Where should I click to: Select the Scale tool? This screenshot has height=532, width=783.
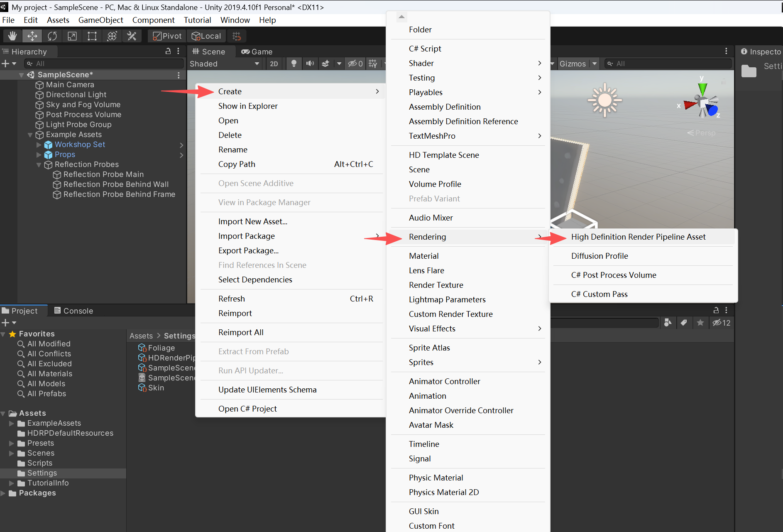click(72, 36)
